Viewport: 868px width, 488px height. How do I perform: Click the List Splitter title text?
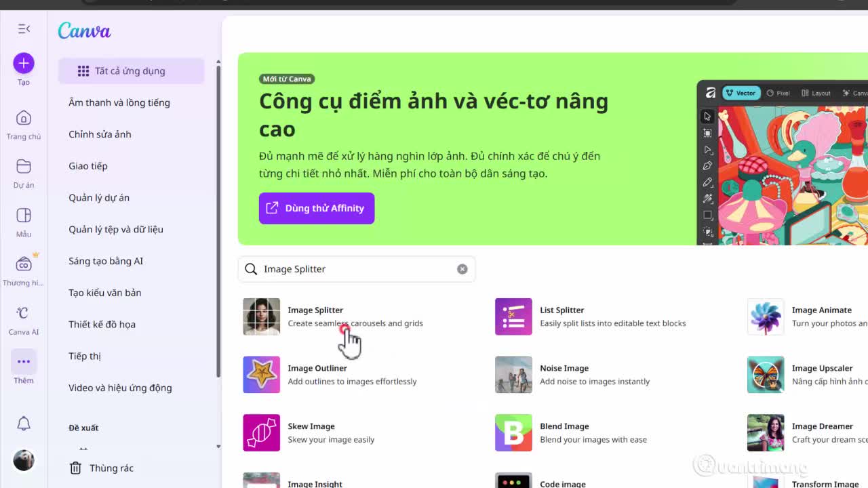(x=562, y=310)
